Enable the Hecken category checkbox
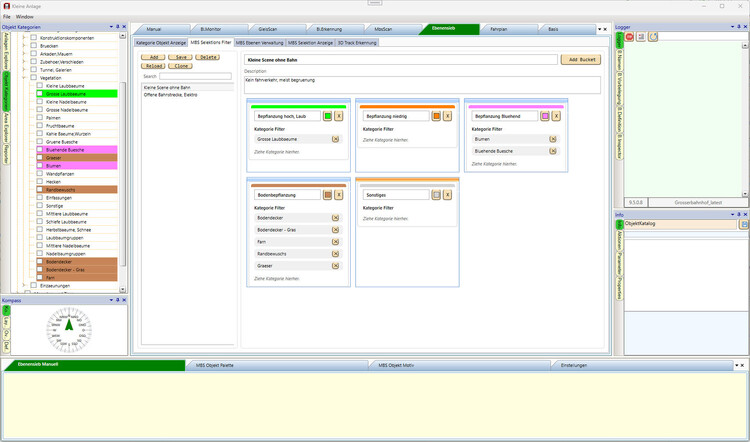The width and height of the screenshot is (750, 442). (x=40, y=181)
